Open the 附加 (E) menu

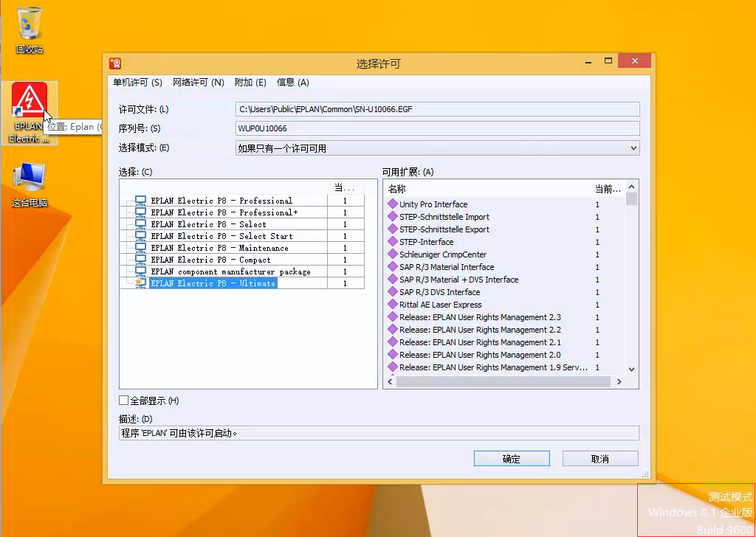(x=250, y=83)
